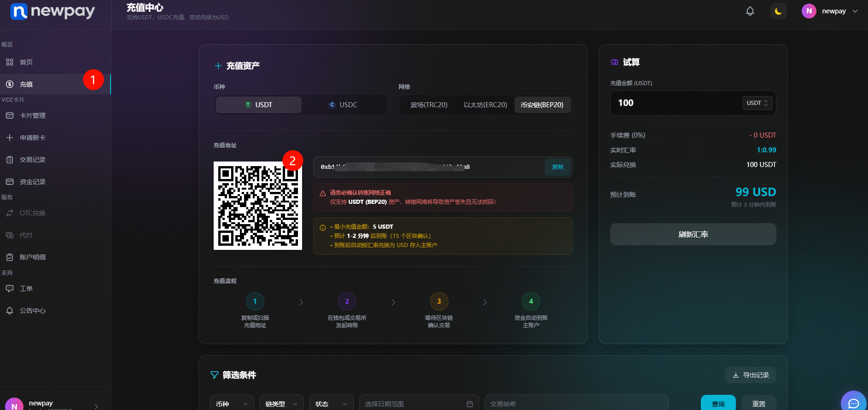868x410 pixels.
Task: Open 申请新卡 to apply for a card
Action: (x=32, y=138)
